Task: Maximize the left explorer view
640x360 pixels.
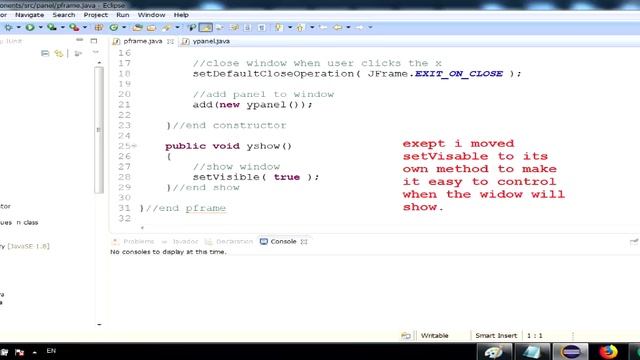Action: [94, 40]
